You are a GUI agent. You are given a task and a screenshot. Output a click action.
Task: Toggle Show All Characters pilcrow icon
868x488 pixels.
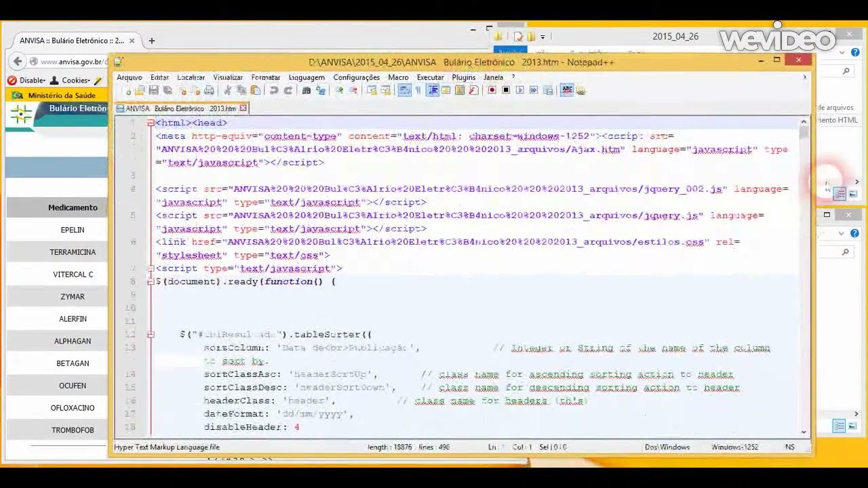tap(418, 90)
